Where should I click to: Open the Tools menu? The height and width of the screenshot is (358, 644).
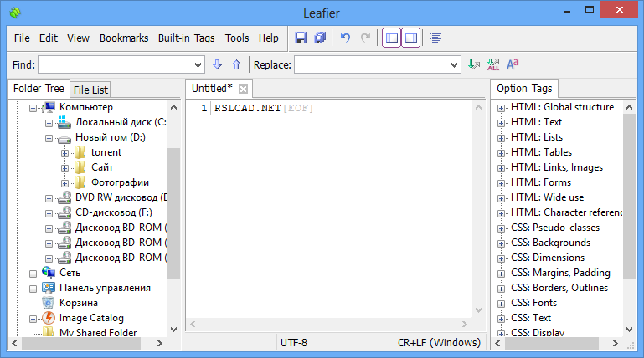coord(237,38)
